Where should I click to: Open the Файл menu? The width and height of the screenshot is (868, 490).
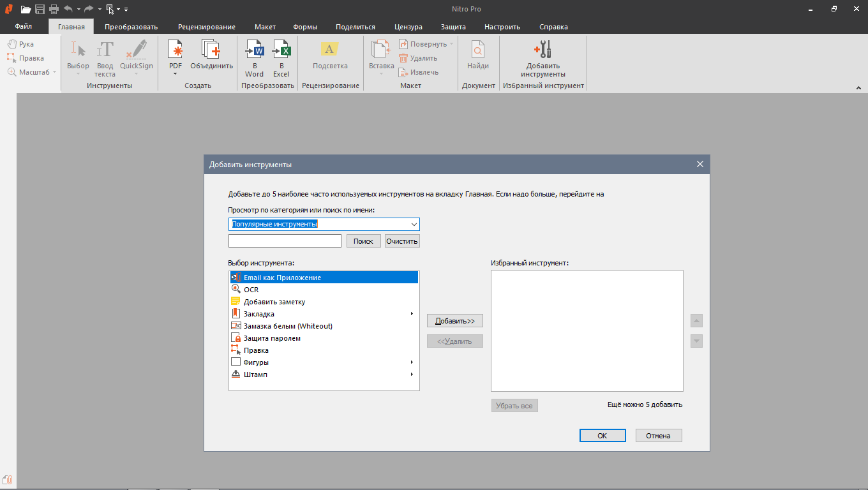click(24, 27)
